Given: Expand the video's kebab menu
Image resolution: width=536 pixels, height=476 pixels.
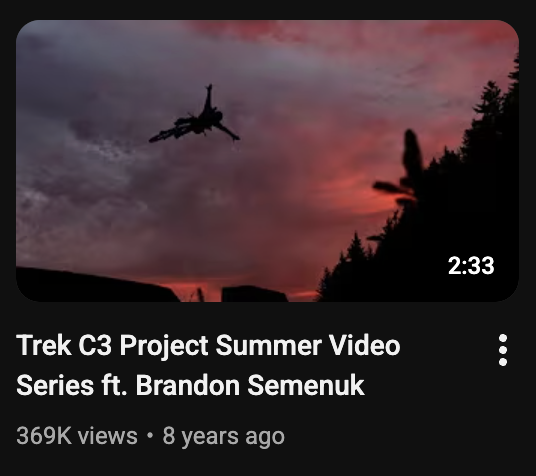Looking at the screenshot, I should 502,350.
